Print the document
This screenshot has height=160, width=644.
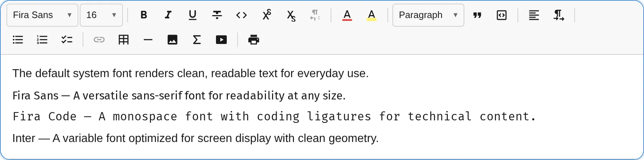[x=254, y=40]
